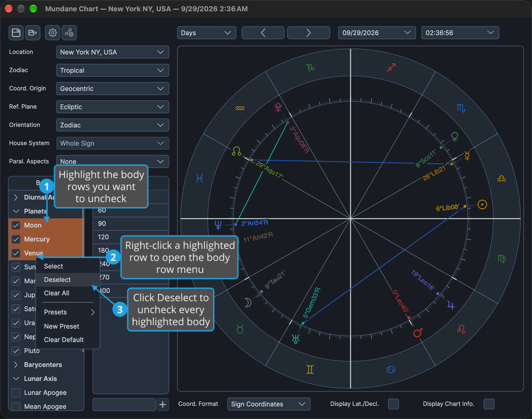
Task: Click the Venus glyph in the chart
Action: (455, 137)
